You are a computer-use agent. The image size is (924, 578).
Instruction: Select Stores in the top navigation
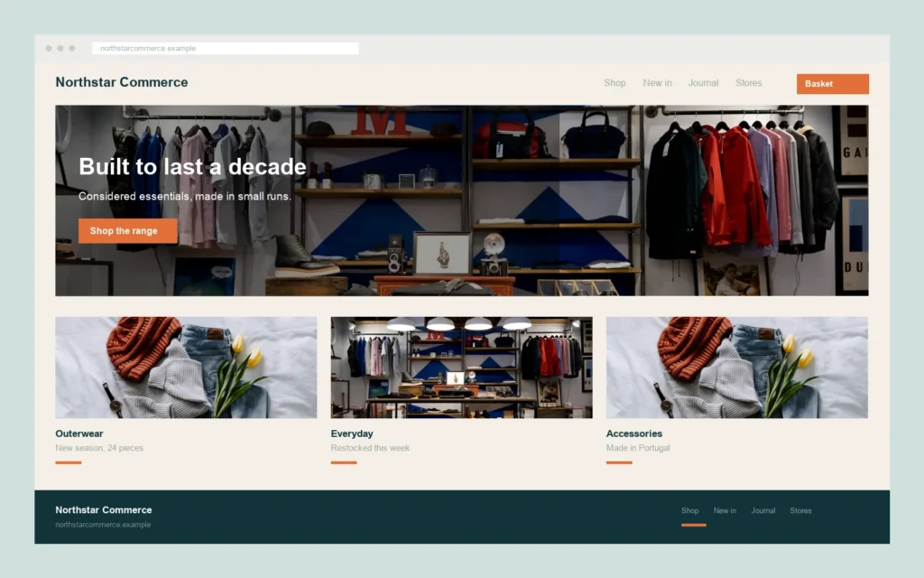[748, 83]
